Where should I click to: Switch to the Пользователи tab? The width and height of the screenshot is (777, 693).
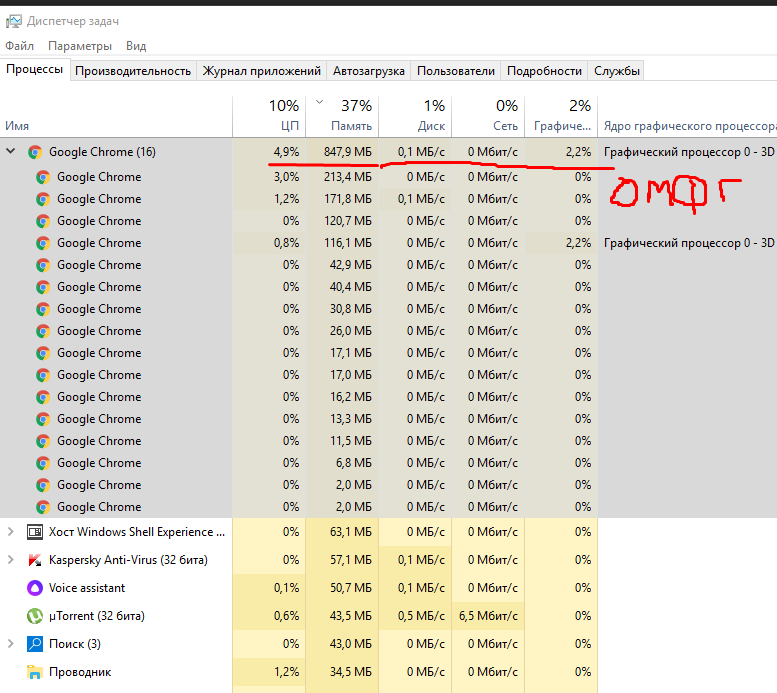coord(456,71)
